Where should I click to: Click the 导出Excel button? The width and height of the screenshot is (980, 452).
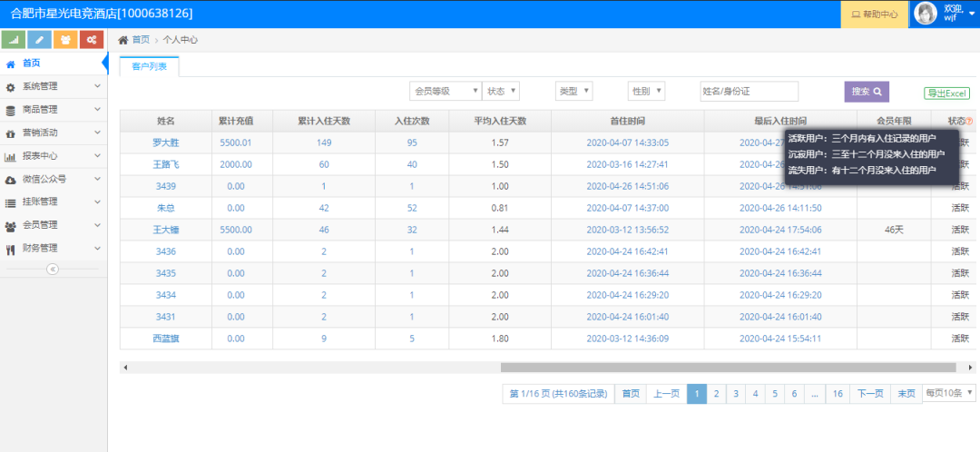tap(946, 93)
